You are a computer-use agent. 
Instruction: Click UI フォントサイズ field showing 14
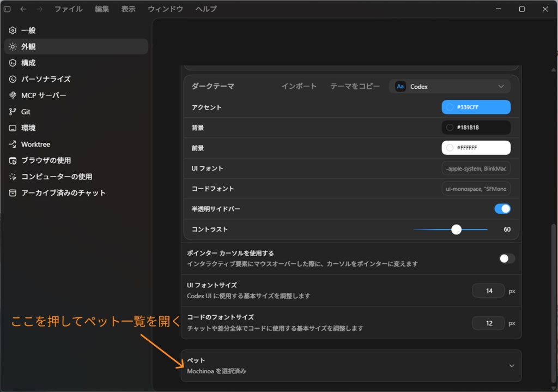(x=488, y=291)
